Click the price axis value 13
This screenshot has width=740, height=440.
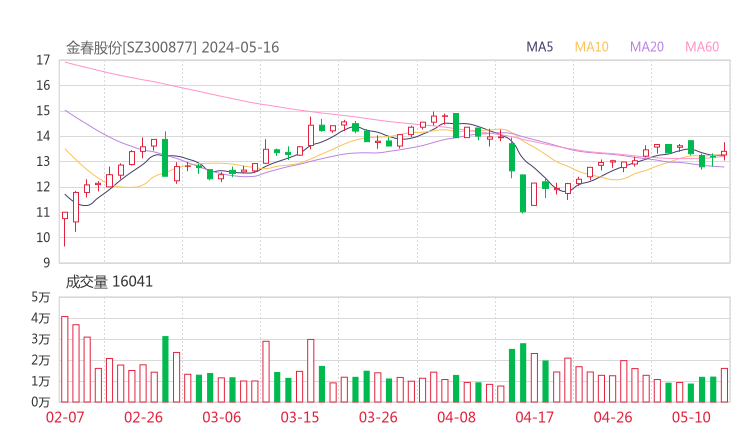pyautogui.click(x=43, y=162)
